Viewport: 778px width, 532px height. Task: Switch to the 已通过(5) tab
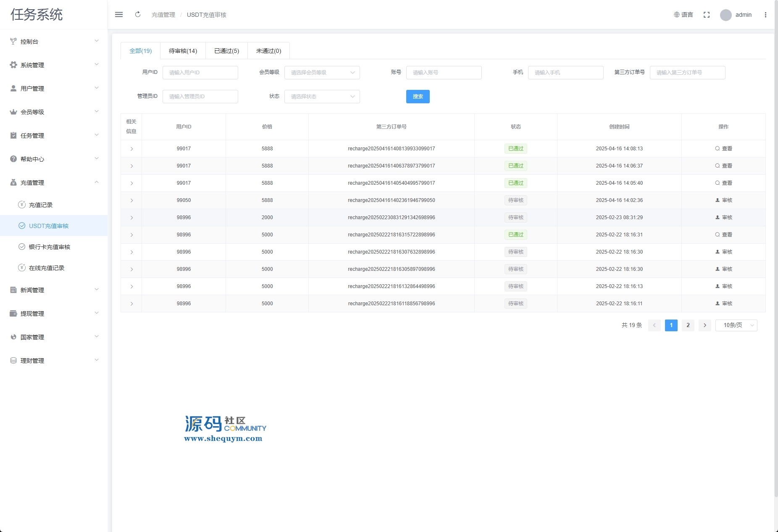coord(226,51)
